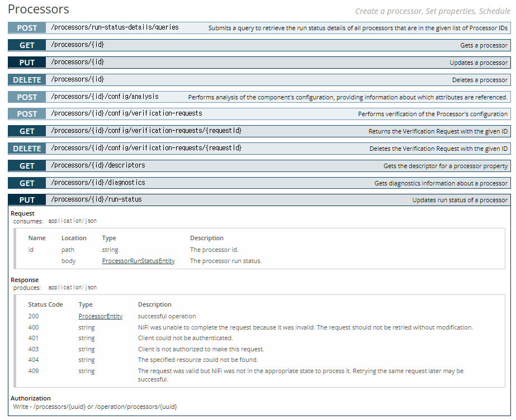Click status code 400
Screen dimensions: 516x420
[x=33, y=327]
